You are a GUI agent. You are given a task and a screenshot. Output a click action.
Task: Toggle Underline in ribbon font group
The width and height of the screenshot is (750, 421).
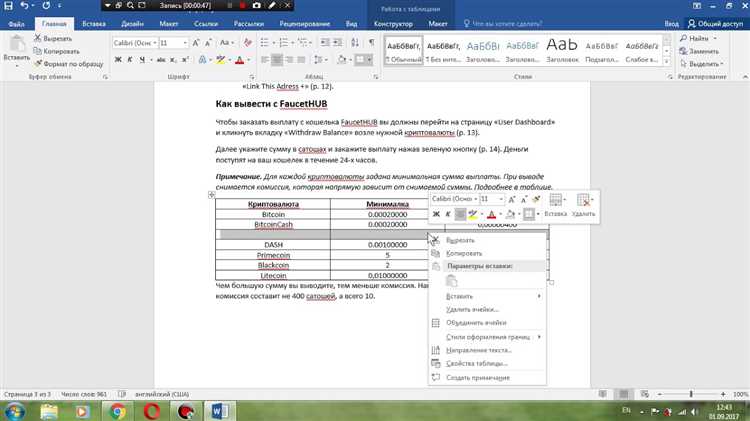coord(142,60)
